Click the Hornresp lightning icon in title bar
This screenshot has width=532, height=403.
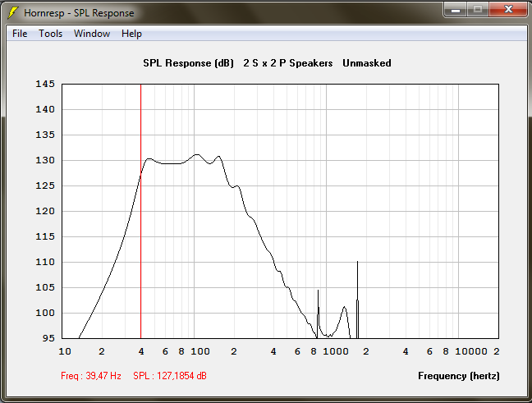pos(12,13)
